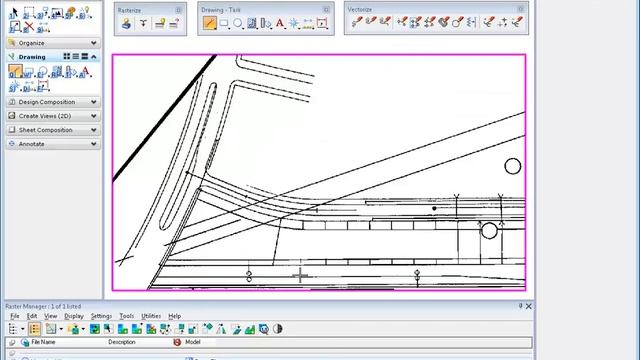This screenshot has height=360, width=640.
Task: Open the Raster Manager Tools menu
Action: pos(127,316)
